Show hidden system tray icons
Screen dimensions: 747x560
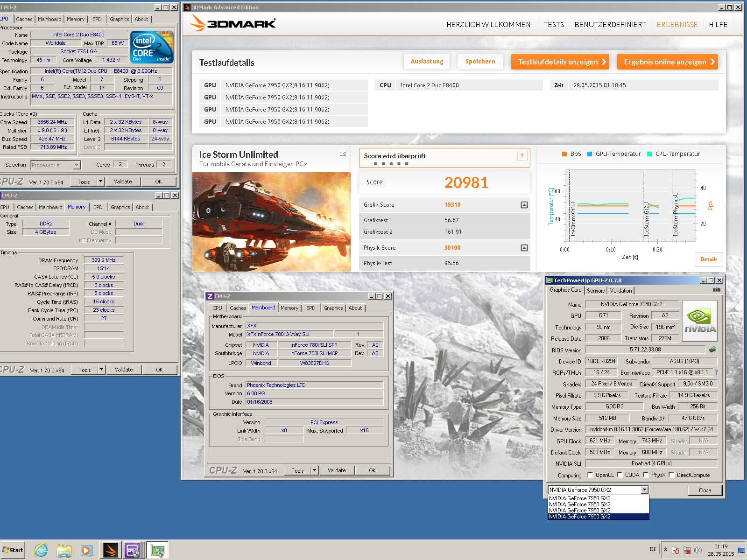point(665,550)
